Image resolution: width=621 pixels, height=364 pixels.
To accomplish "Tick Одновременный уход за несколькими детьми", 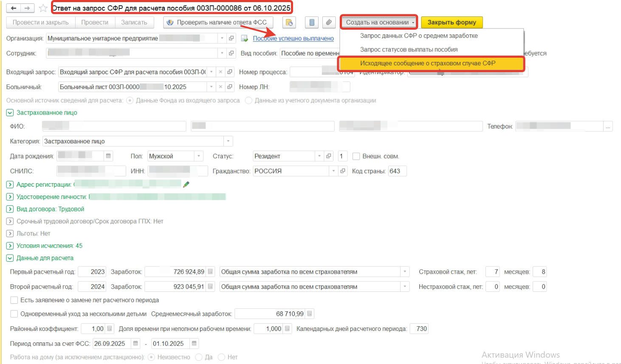I will pos(14,314).
